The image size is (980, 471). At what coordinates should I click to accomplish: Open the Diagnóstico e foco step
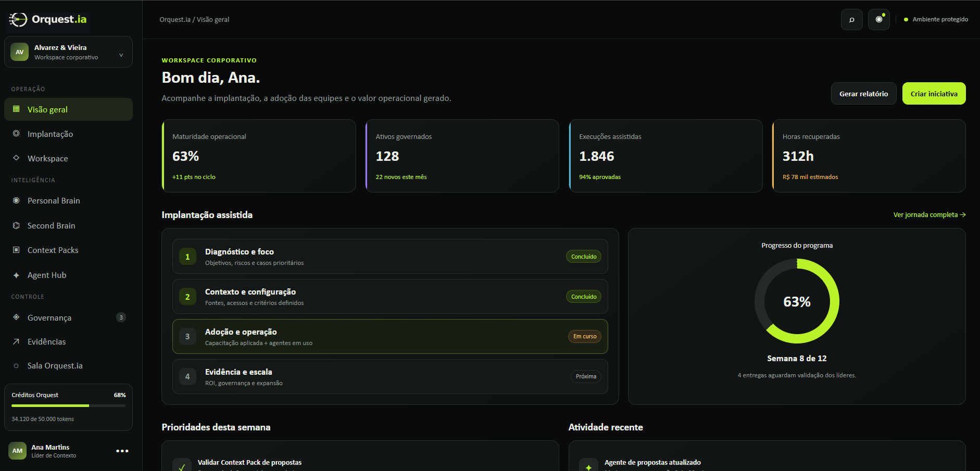(390, 257)
